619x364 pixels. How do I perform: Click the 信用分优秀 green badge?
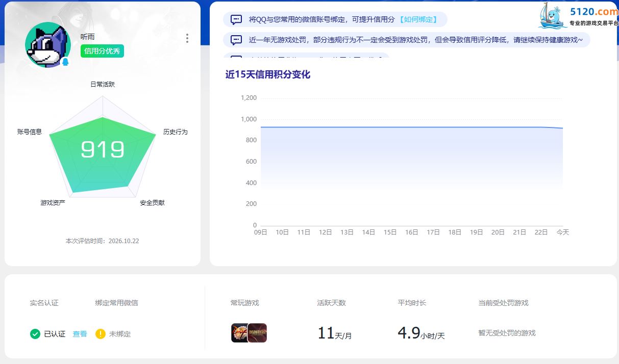pyautogui.click(x=102, y=51)
